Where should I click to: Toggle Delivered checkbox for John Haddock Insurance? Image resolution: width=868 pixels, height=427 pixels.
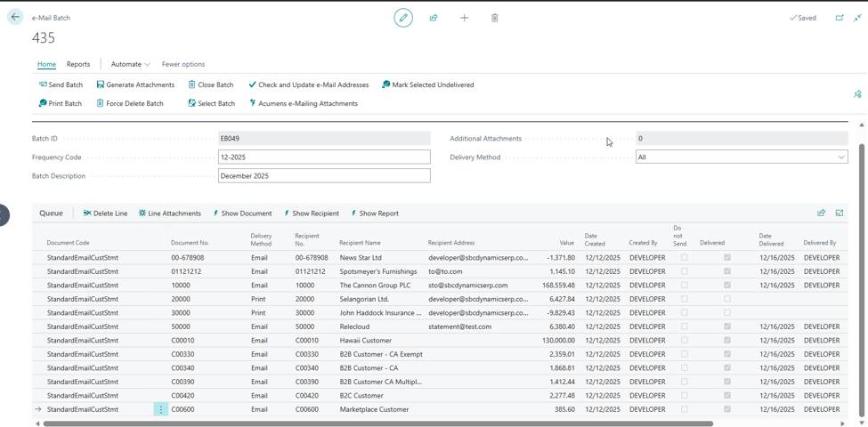tap(726, 312)
